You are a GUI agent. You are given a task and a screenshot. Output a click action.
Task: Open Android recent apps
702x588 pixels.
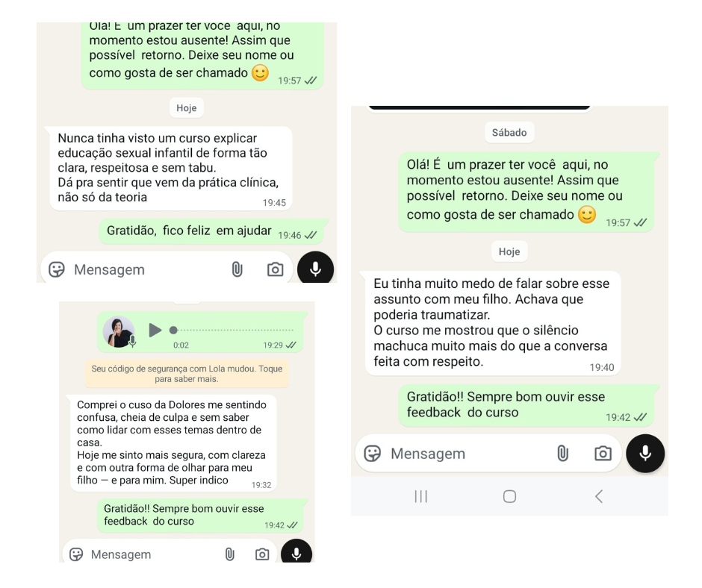(421, 496)
